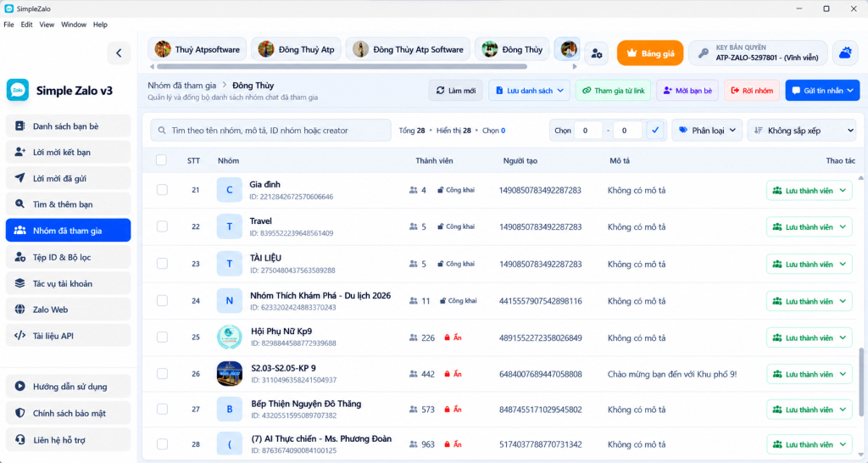868x463 pixels.
Task: Click the members icon in the Travel row
Action: coord(413,226)
